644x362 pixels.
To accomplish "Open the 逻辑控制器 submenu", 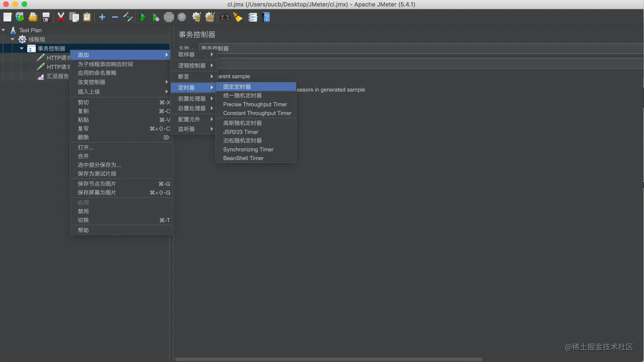I will tap(194, 66).
